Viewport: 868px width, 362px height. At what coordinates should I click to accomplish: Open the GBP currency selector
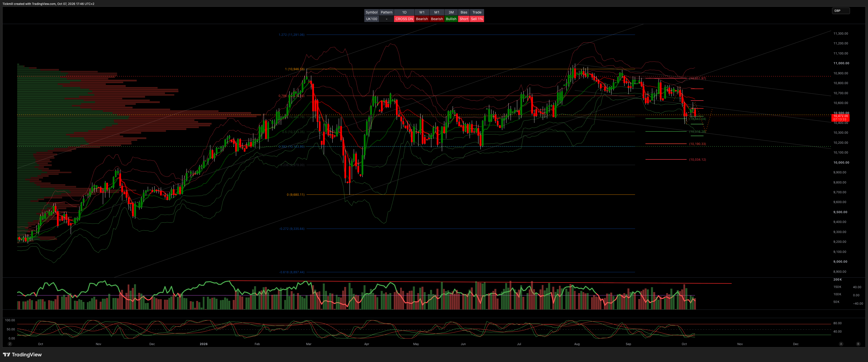[x=840, y=11]
